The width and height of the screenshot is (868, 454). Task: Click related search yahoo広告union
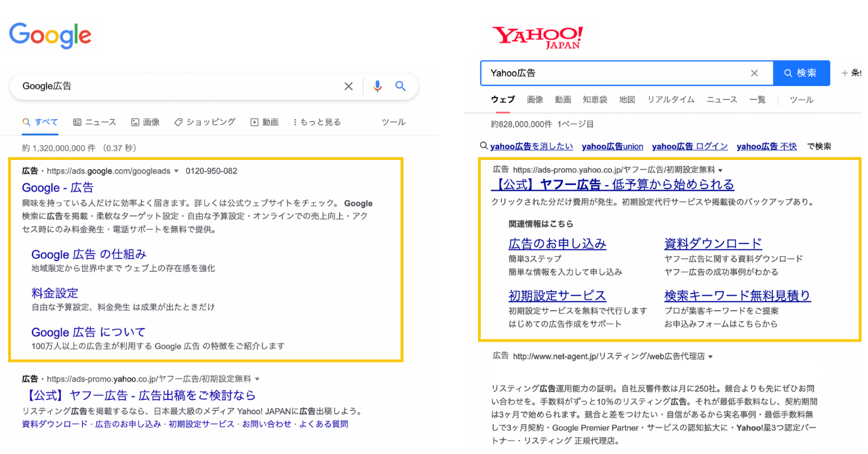tap(612, 146)
